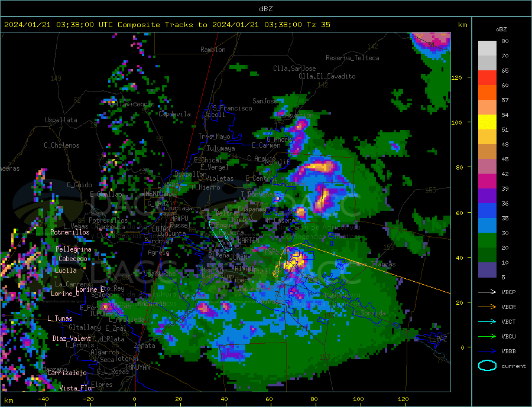Click the 'VBCR' legend label
This screenshot has height=407, width=532.
pos(508,307)
